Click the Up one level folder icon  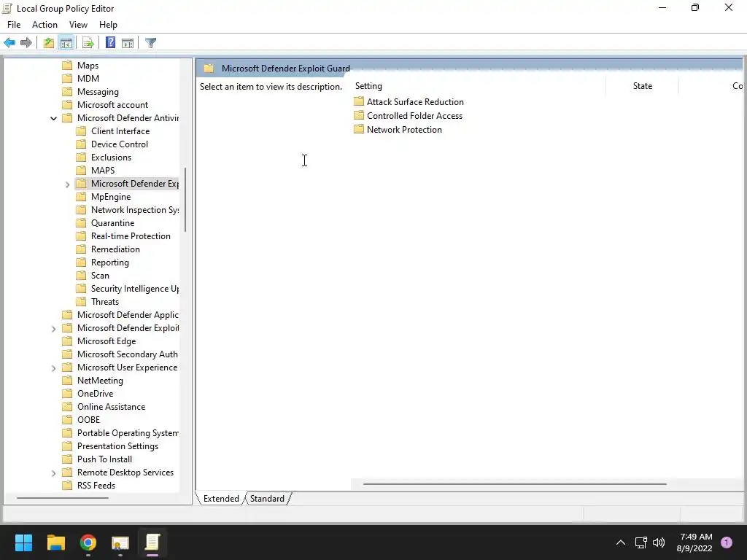click(49, 43)
